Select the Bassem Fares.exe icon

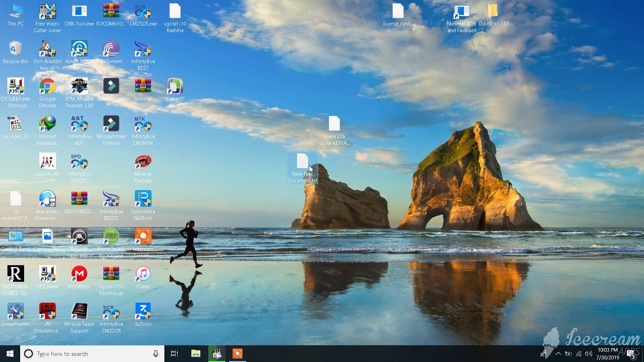[79, 243]
